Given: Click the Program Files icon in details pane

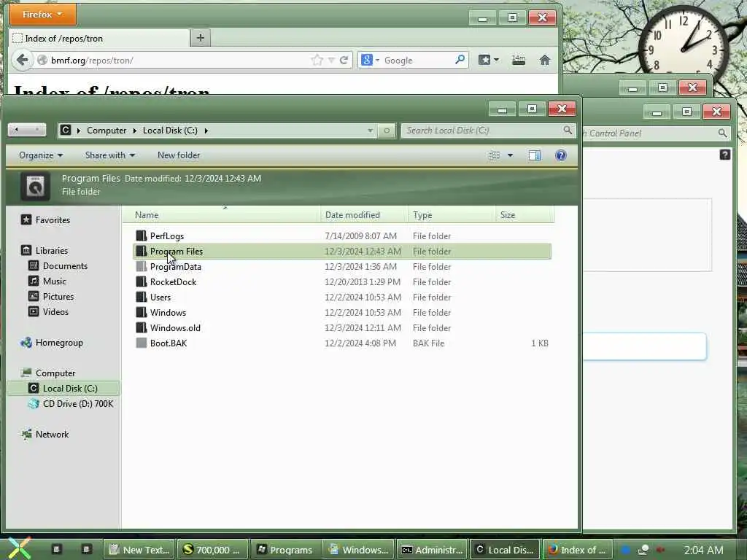Looking at the screenshot, I should (35, 186).
